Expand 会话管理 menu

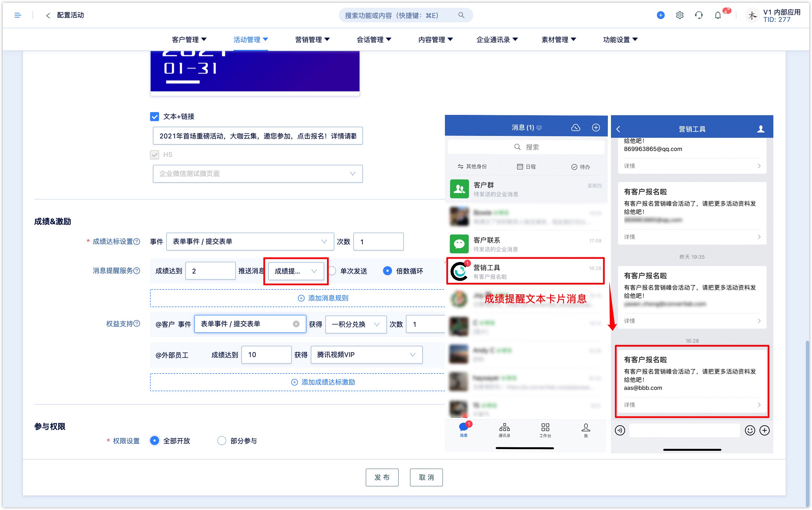tap(374, 40)
